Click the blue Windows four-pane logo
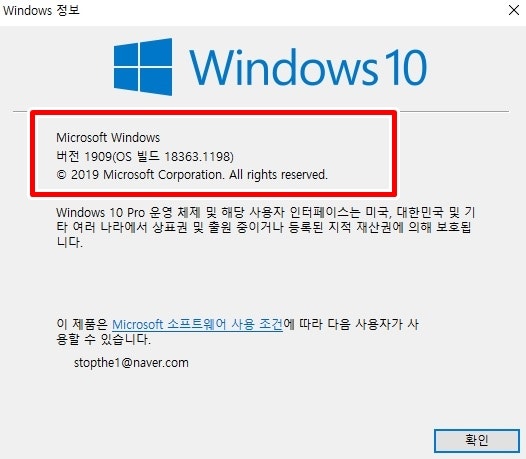 pyautogui.click(x=143, y=67)
